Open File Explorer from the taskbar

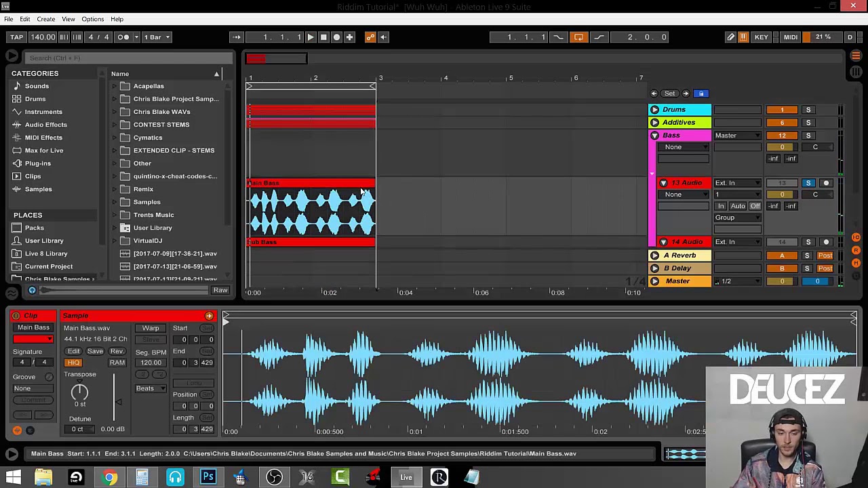pyautogui.click(x=43, y=477)
